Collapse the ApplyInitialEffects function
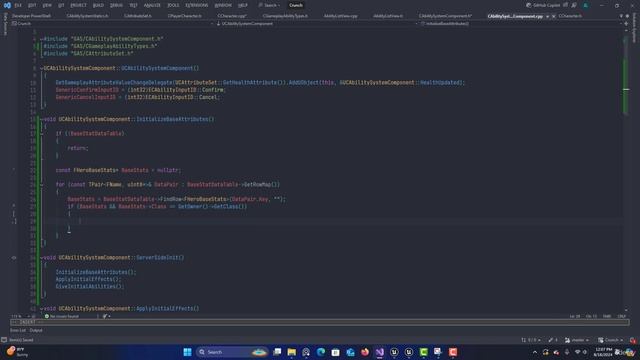The image size is (640, 360). click(41, 309)
